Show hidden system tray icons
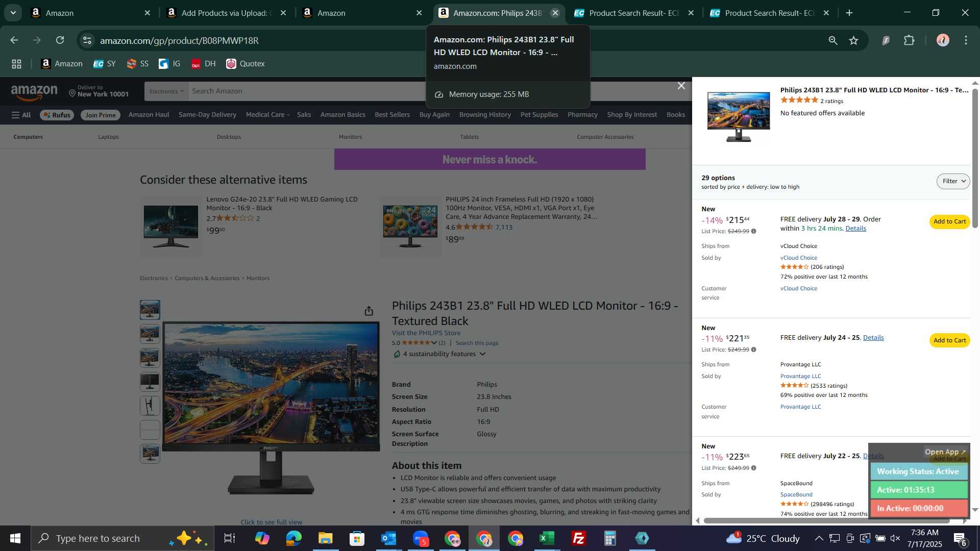Viewport: 980px width, 551px height. tap(819, 538)
